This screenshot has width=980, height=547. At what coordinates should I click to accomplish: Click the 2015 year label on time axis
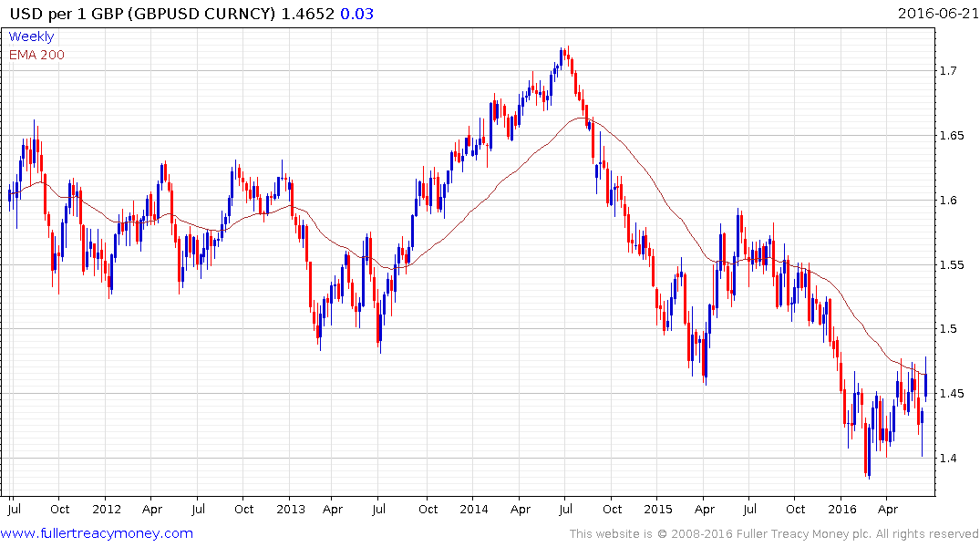658,509
